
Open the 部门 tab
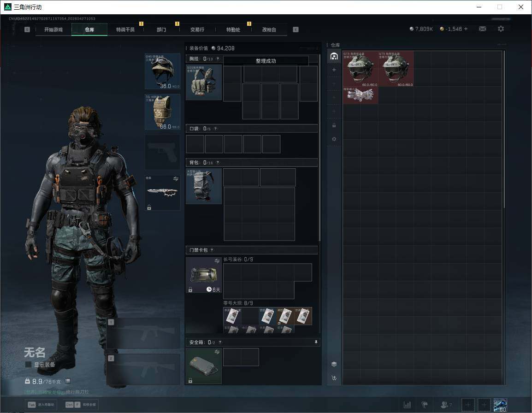pos(161,29)
